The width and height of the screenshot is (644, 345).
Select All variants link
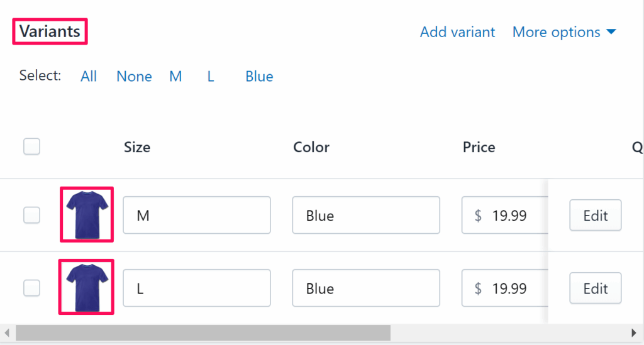[89, 77]
